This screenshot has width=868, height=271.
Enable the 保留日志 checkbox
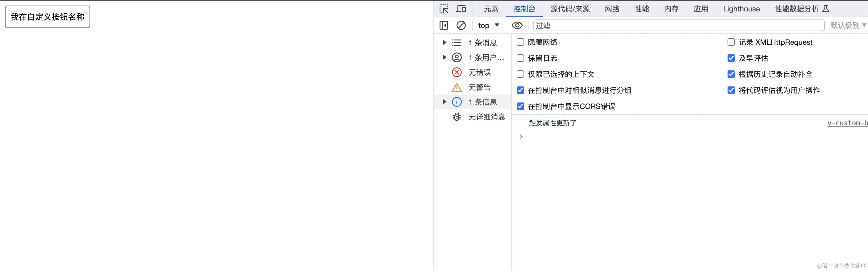(520, 58)
